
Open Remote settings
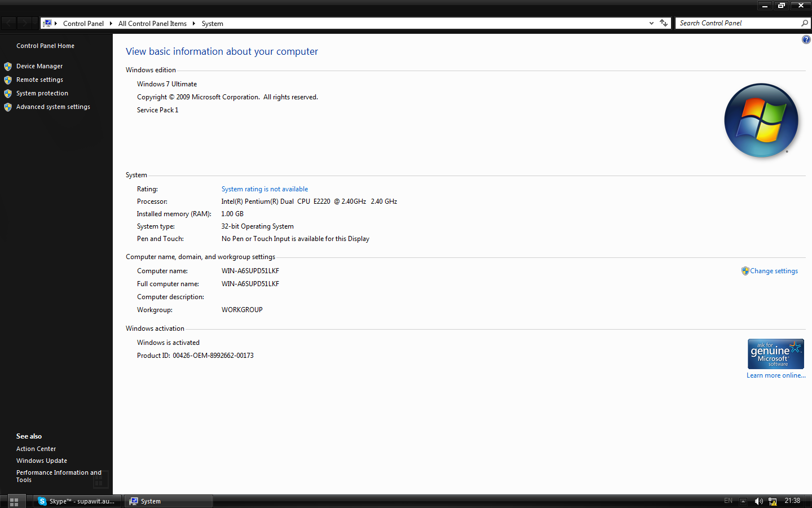[39, 80]
